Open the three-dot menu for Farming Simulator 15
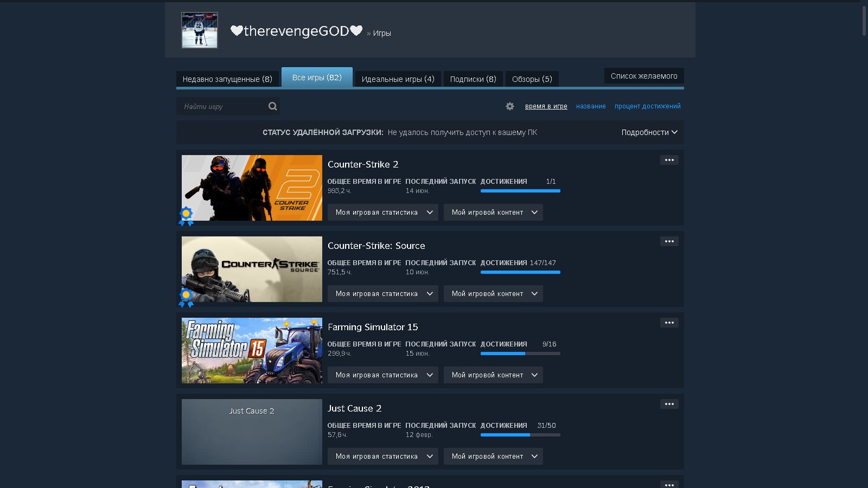 coord(669,323)
